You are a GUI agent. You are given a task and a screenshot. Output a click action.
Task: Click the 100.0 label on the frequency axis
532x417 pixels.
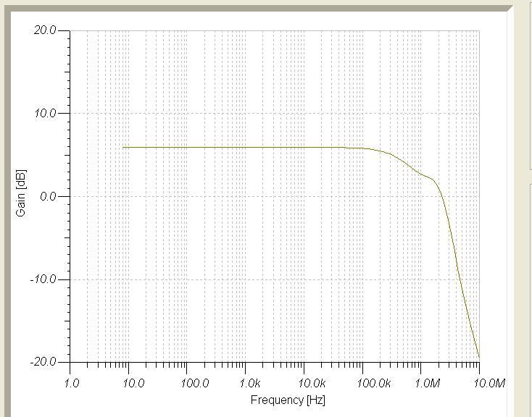(195, 384)
